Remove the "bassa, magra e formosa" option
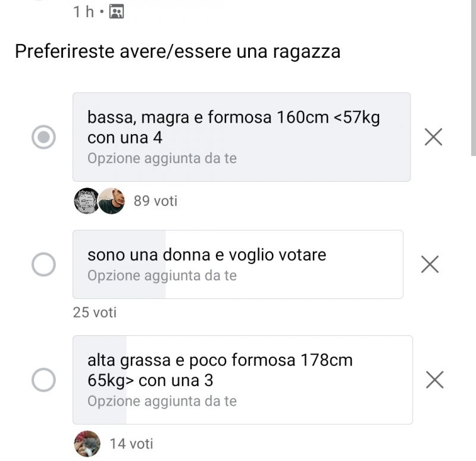This screenshot has width=476, height=461. pyautogui.click(x=433, y=138)
